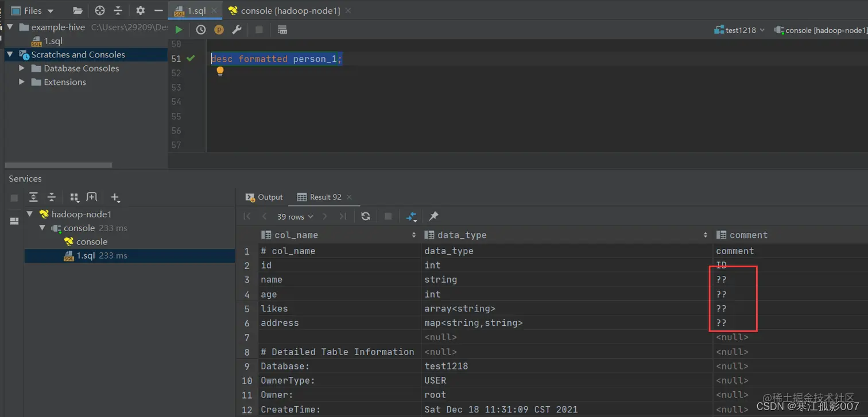Sort by data_type column arrows
Image resolution: width=868 pixels, height=417 pixels.
click(706, 235)
